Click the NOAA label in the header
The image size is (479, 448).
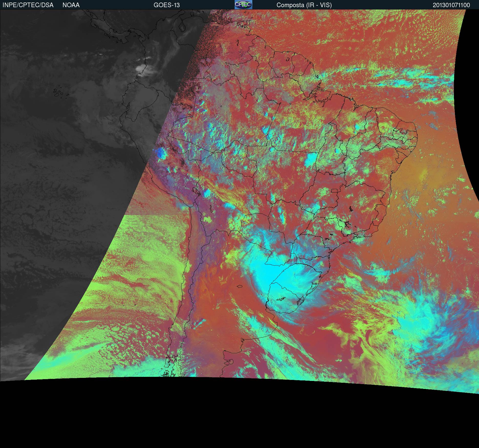tap(71, 5)
